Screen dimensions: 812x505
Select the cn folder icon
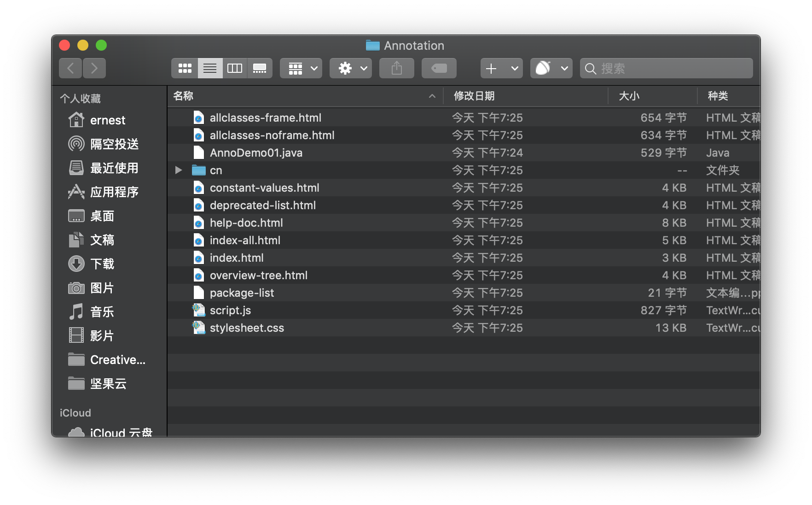(199, 170)
